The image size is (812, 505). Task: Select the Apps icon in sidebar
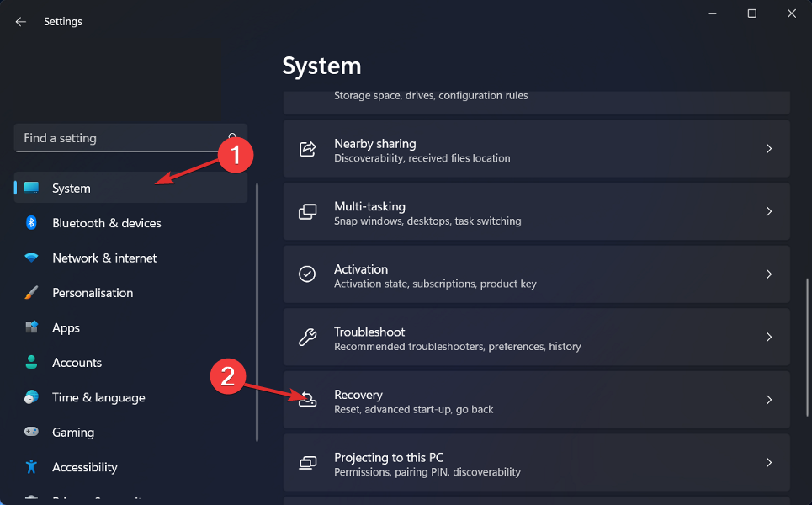[x=31, y=327]
